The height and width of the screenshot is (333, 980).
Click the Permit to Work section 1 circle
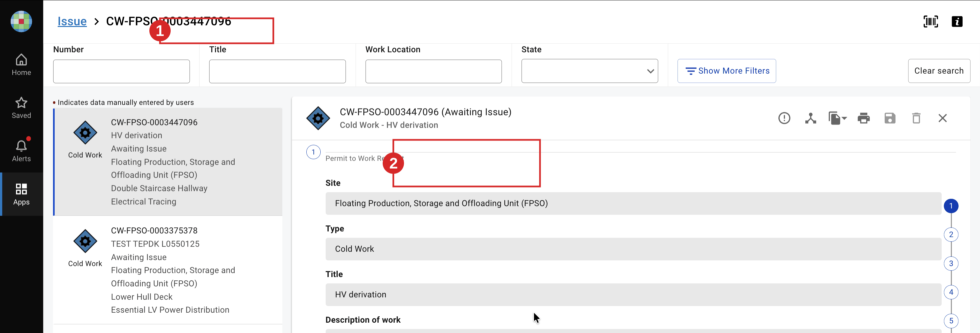[x=313, y=152]
